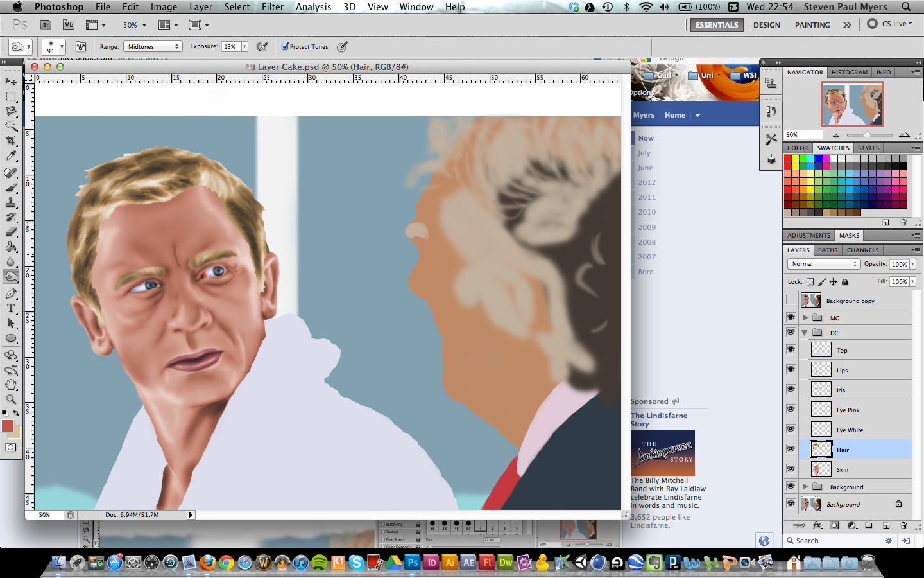The height and width of the screenshot is (578, 924).
Task: Hide the MG group
Action: (x=791, y=317)
